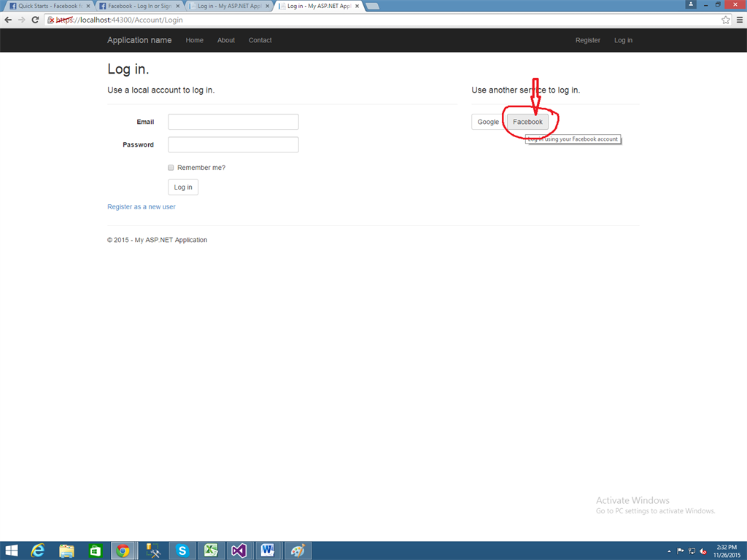This screenshot has width=747, height=560.
Task: Open Microsoft Excel on the taskbar
Action: 211,551
